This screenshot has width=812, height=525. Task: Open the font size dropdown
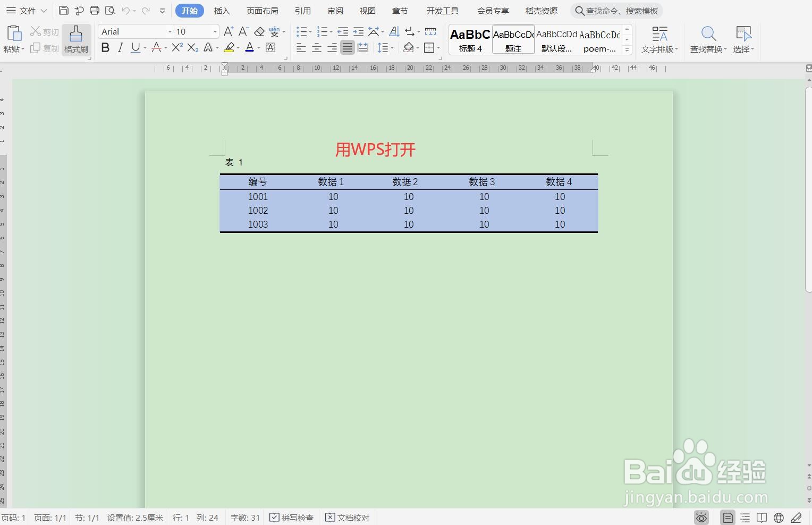click(215, 32)
